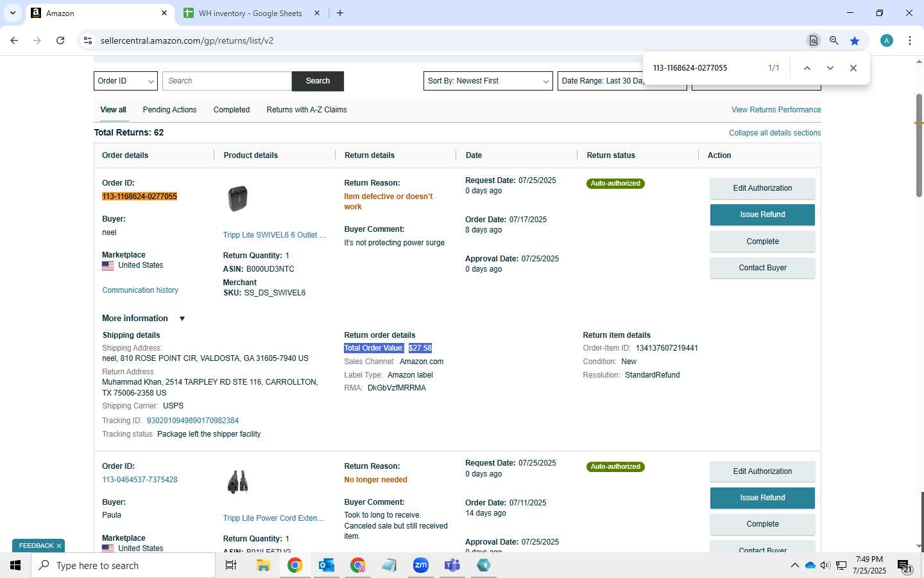Click Collapse all details sections
The image size is (924, 578).
[775, 133]
